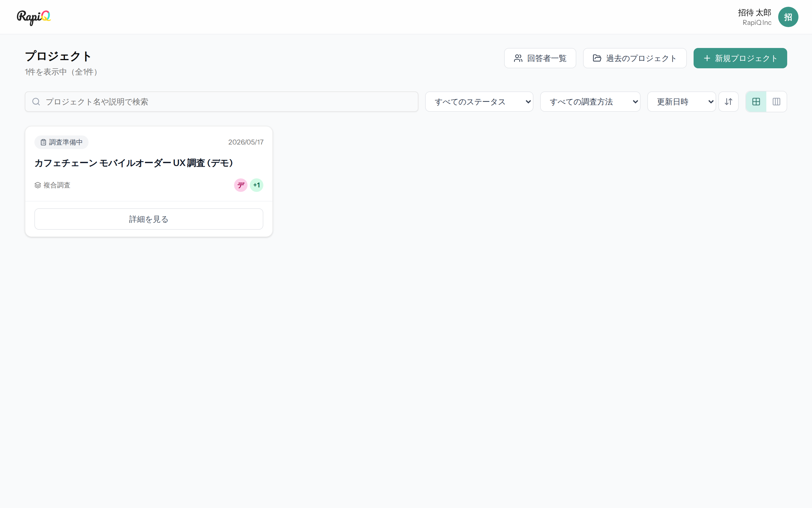Viewport: 812px width, 508px height.
Task: Toggle the sort order arrows button
Action: (729, 102)
